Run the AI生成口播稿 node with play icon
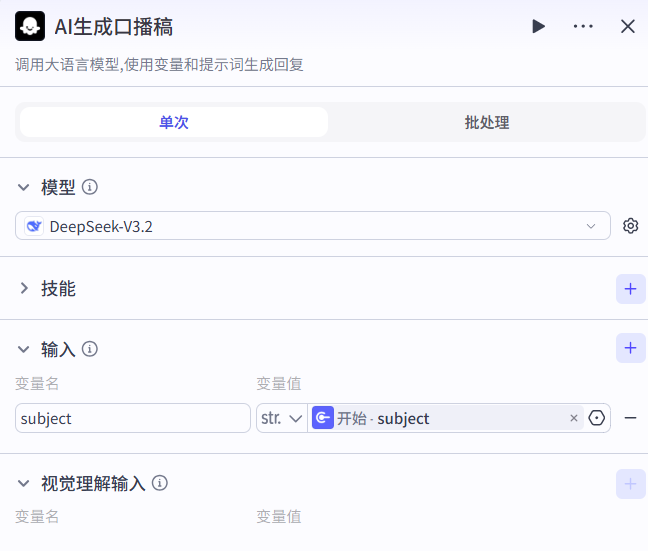This screenshot has height=551, width=648. click(x=538, y=26)
